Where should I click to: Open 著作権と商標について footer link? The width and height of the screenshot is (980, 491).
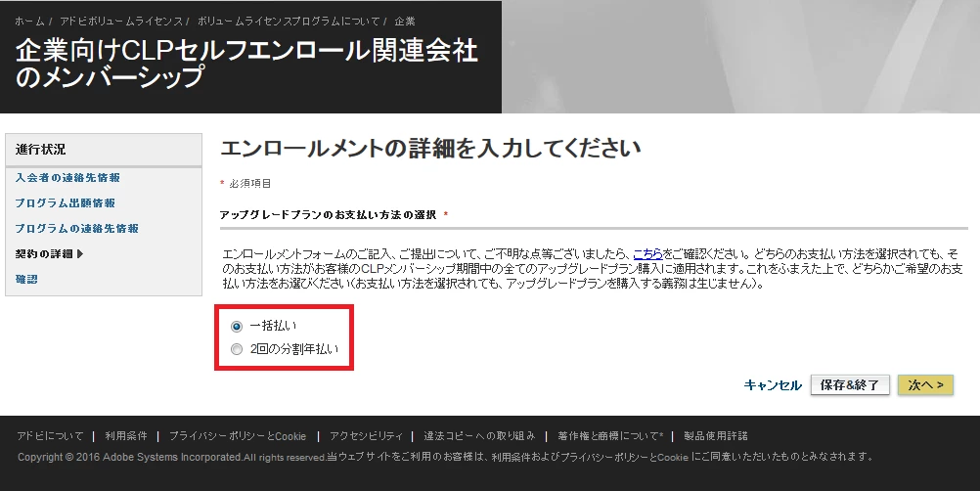[x=610, y=436]
